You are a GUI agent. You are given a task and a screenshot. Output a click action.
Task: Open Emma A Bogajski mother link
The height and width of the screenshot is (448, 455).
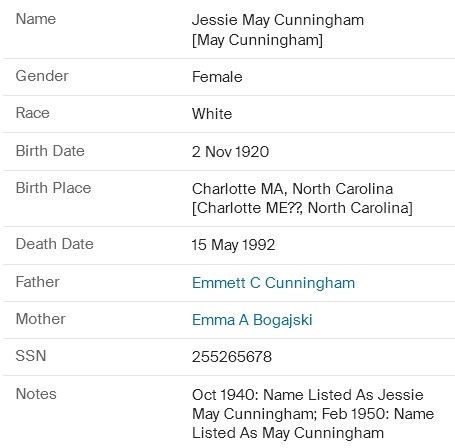pyautogui.click(x=252, y=320)
